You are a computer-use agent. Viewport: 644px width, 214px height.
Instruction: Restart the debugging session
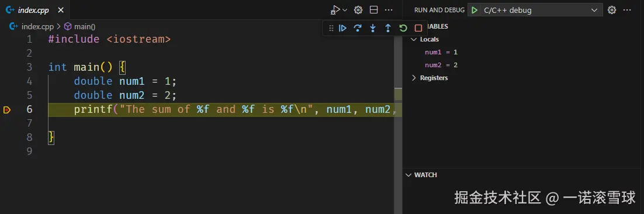[x=403, y=28]
